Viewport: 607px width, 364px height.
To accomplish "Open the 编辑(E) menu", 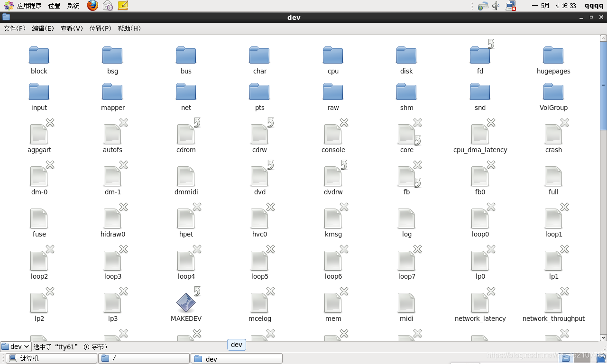I will (43, 28).
